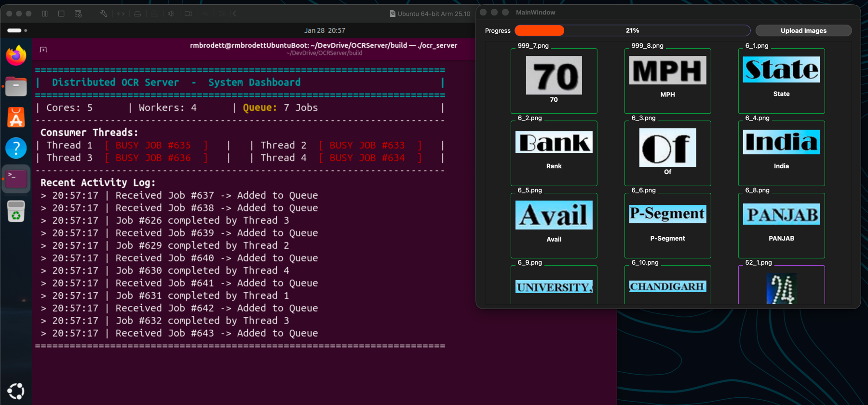Viewport: 868px width, 405px height.
Task: Collapse VM toolbar with left chevron
Action: pyautogui.click(x=234, y=13)
